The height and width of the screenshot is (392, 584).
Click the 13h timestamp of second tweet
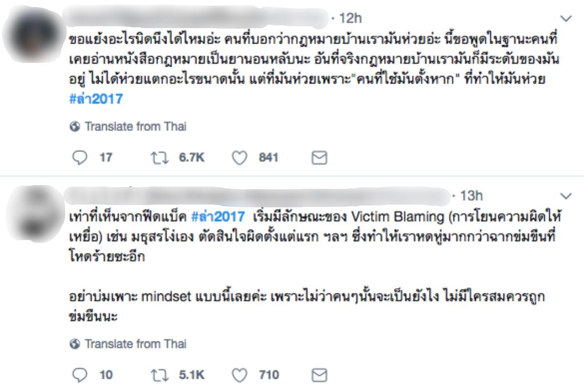click(x=471, y=196)
